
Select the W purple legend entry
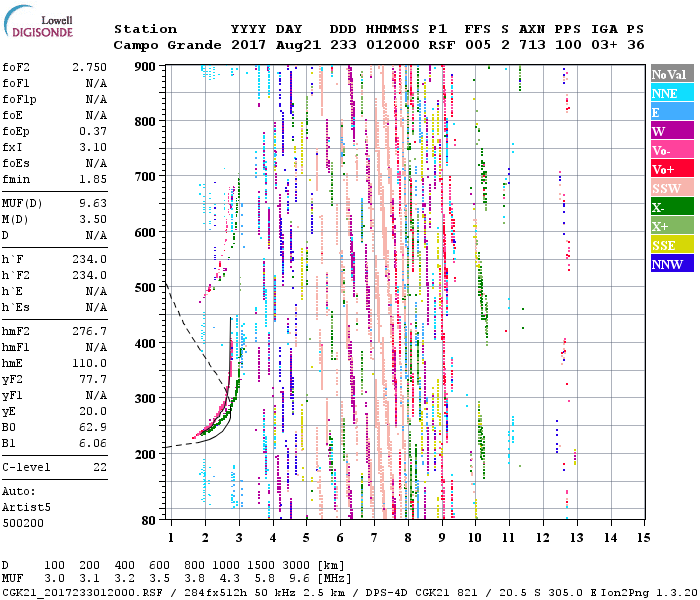(x=670, y=132)
